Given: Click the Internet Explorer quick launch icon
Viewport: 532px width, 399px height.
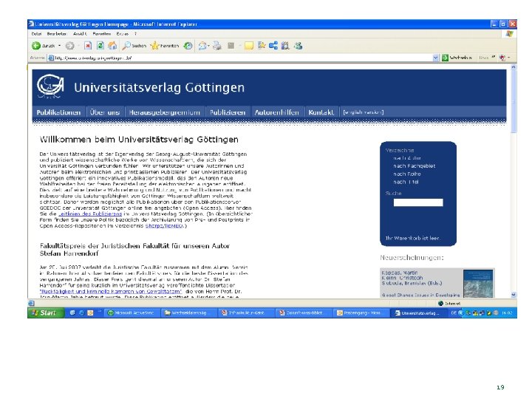Looking at the screenshot, I should click(x=81, y=313).
